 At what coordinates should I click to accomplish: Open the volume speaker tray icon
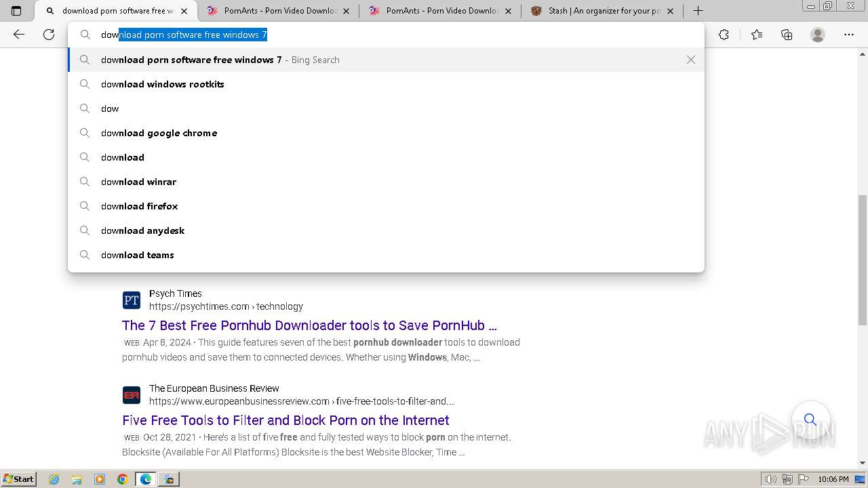[771, 479]
